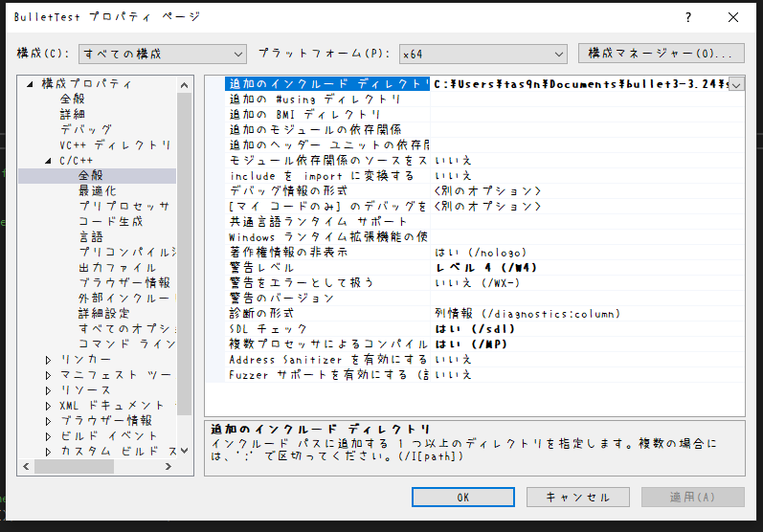Screen dimensions: 763x532
Task: Select コマンド ライン in the tree
Action: [x=126, y=344]
